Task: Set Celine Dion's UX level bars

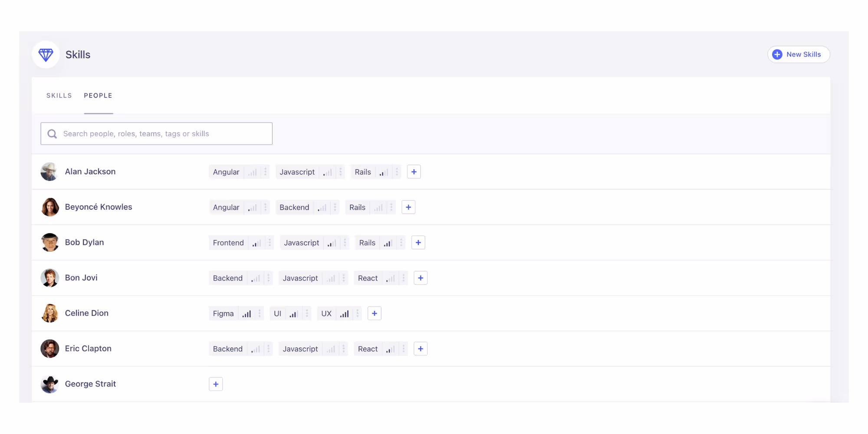Action: tap(345, 314)
